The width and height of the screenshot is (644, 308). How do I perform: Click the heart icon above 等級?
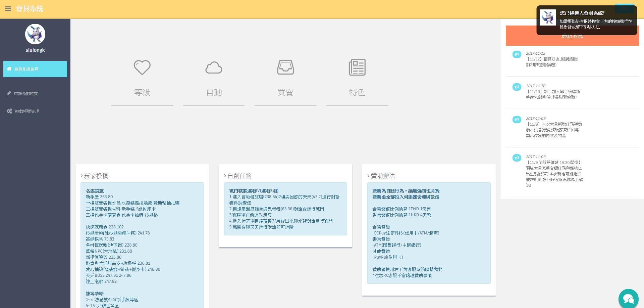point(142,67)
